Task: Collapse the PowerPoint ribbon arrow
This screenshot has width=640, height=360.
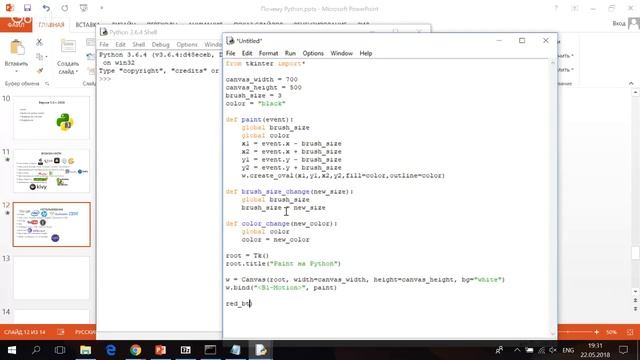Action: (x=631, y=83)
